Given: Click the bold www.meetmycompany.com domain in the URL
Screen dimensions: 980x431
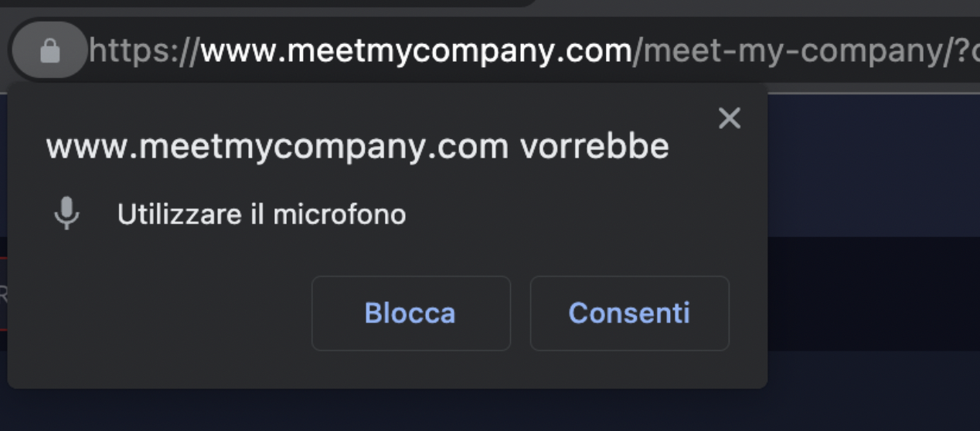Looking at the screenshot, I should click(416, 51).
